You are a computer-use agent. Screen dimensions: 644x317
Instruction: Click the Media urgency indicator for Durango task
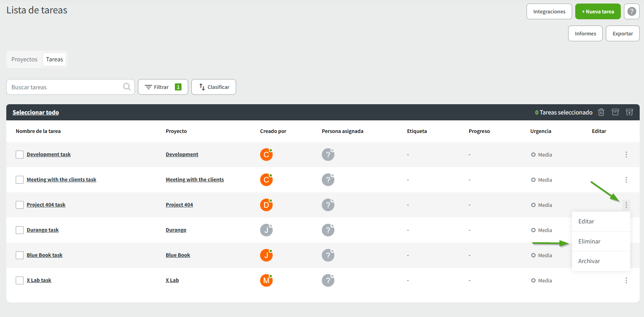(541, 230)
